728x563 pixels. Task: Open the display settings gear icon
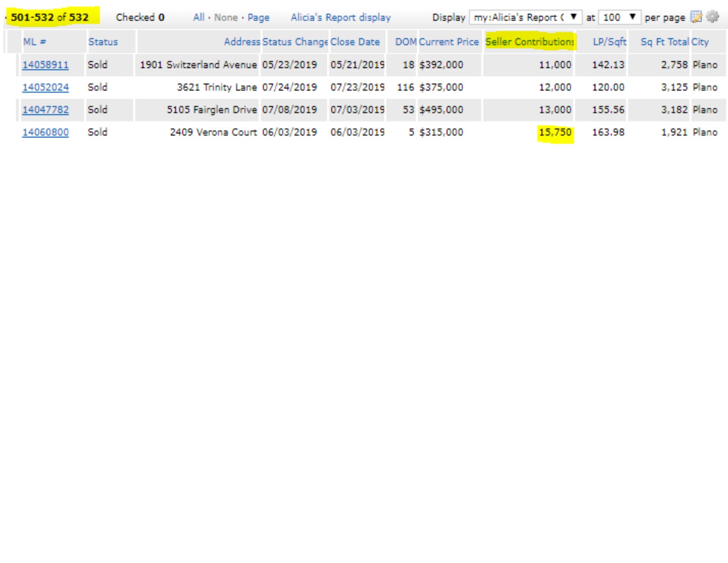[x=713, y=17]
